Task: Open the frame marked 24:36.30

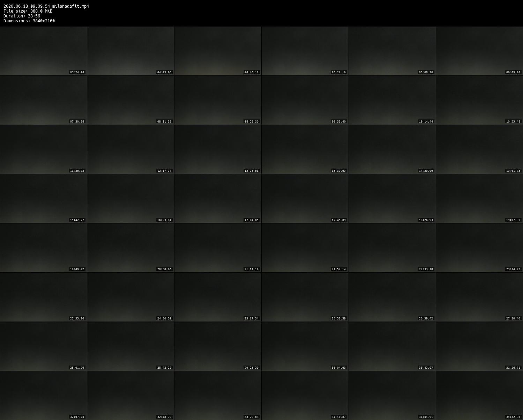Action: tap(130, 297)
